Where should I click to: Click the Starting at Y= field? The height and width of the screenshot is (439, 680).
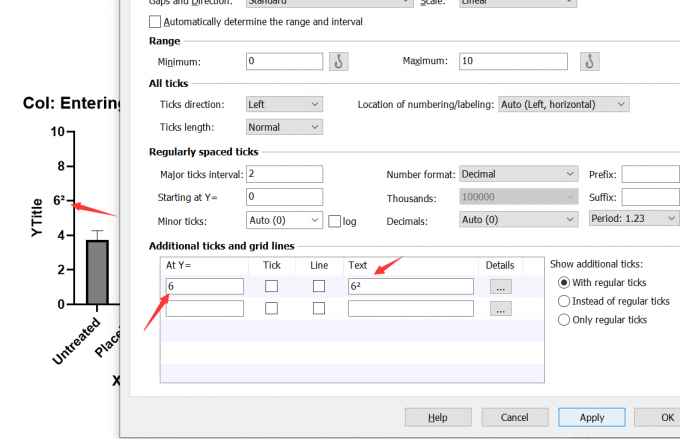point(284,197)
